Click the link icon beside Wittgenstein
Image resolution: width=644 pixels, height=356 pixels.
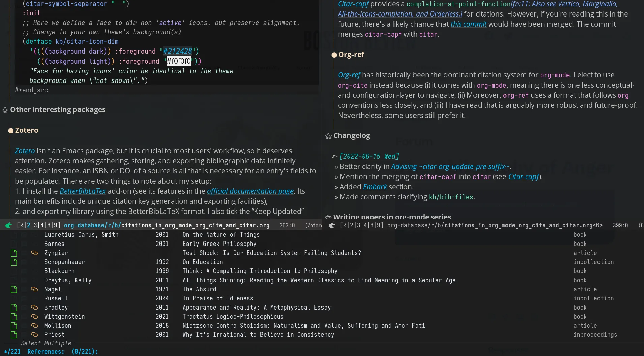34,316
